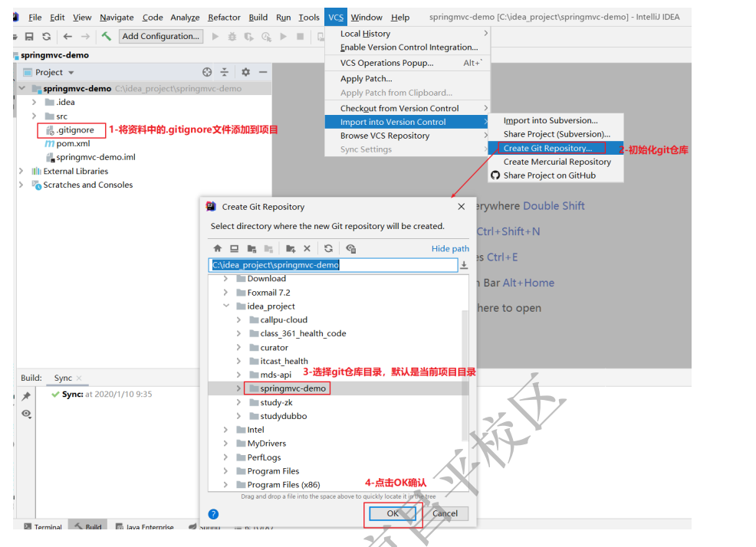756x547 pixels.
Task: Toggle show hidden files icon in dialog toolbar
Action: click(350, 248)
